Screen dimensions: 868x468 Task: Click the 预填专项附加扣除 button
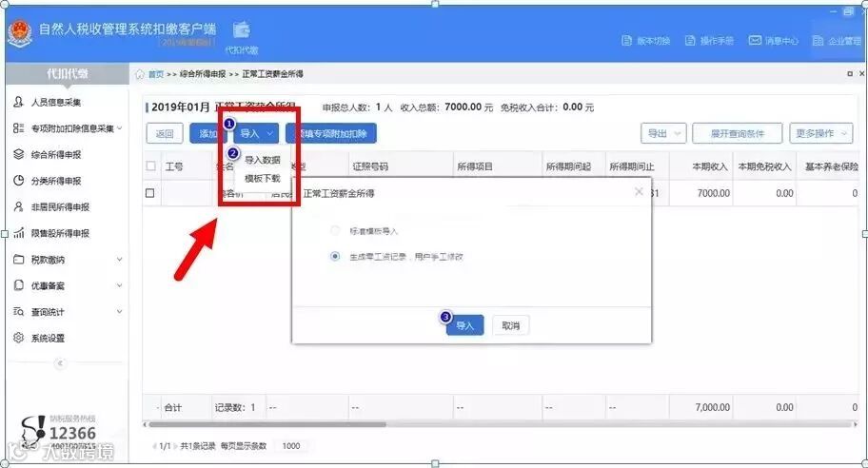click(331, 133)
